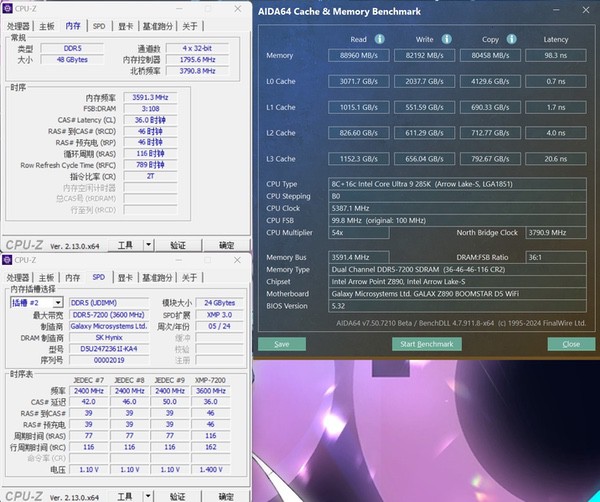
Task: Click the Read info icon in AIDA64
Action: (x=379, y=39)
